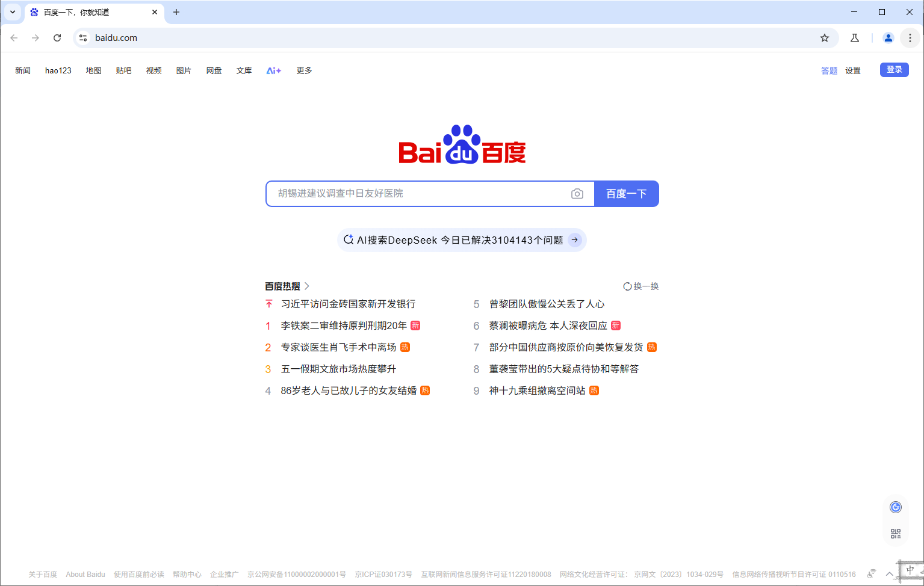The width and height of the screenshot is (924, 586).
Task: Open 使用百度前必读 footer link
Action: tap(139, 575)
